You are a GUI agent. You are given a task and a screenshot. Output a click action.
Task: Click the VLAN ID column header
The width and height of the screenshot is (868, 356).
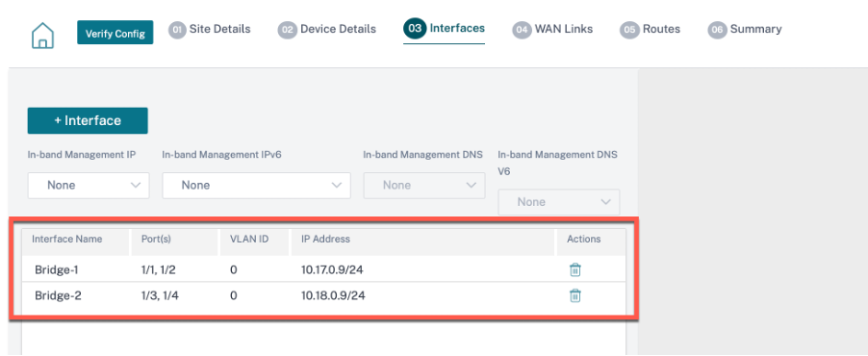click(x=249, y=240)
